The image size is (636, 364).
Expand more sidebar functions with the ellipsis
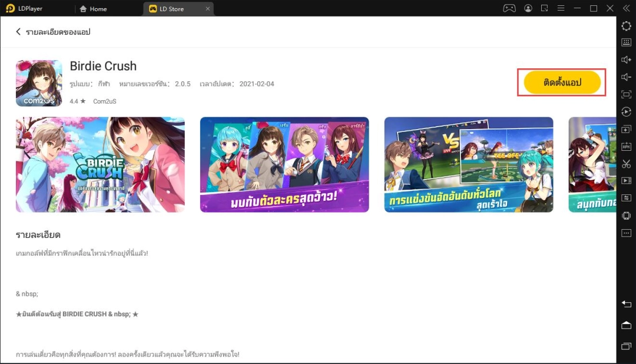point(626,234)
